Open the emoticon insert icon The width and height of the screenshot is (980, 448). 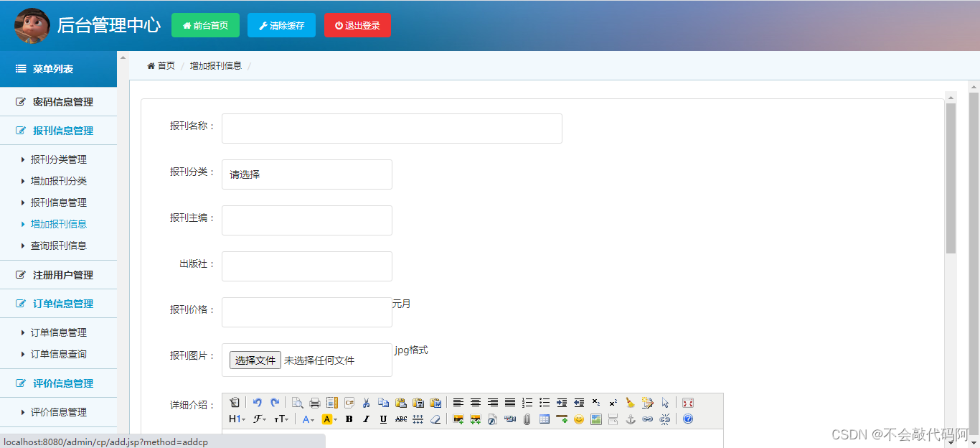577,419
